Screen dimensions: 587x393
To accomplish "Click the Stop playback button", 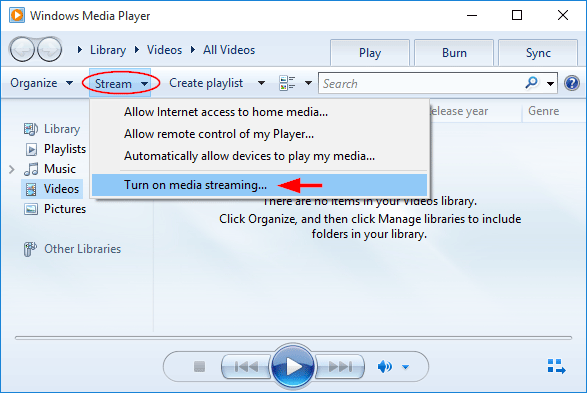I will 200,366.
